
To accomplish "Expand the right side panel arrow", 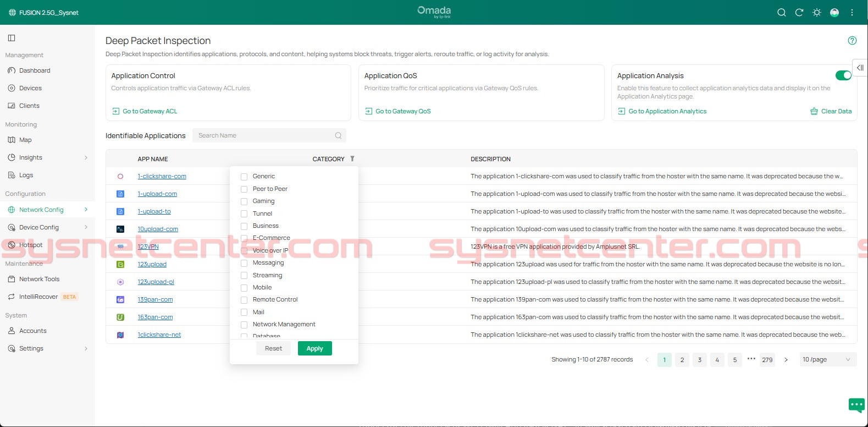I will tap(860, 68).
